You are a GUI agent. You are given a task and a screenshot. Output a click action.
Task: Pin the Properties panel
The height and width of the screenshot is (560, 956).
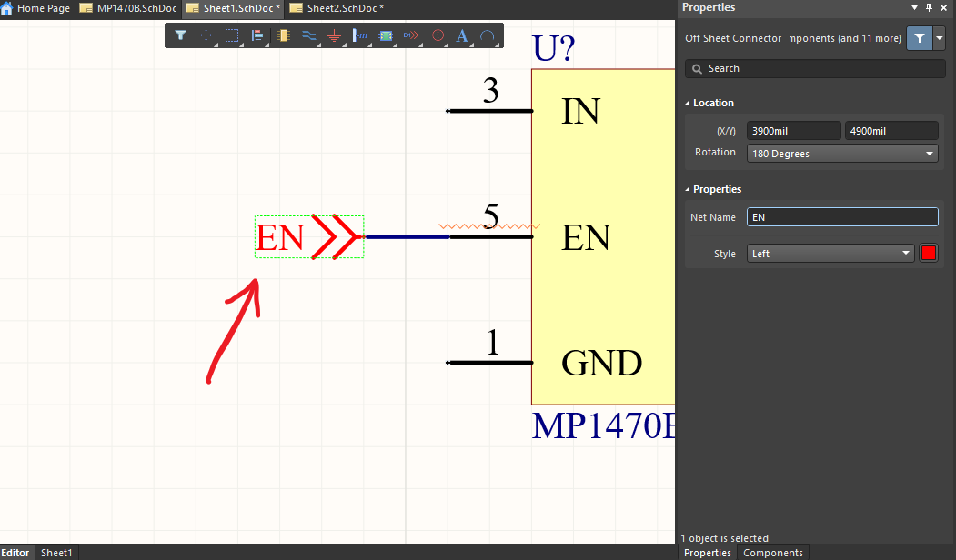pos(930,7)
